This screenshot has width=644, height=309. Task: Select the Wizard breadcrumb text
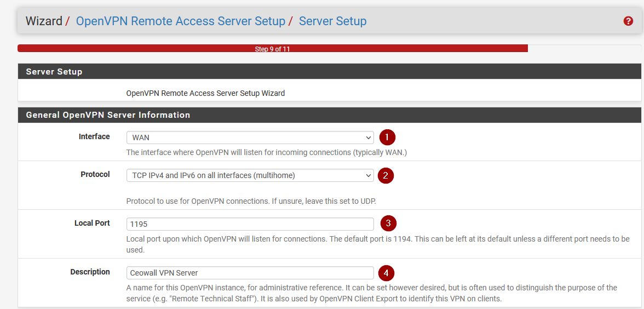coord(44,21)
